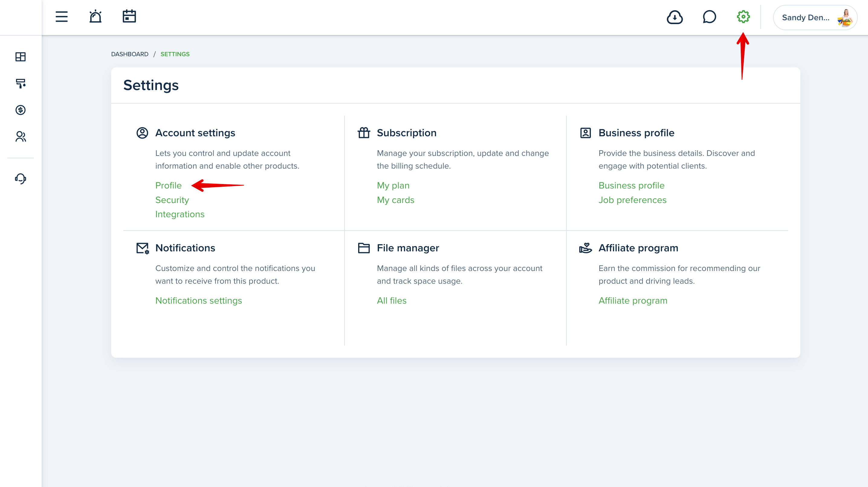868x487 pixels.
Task: Click the File manager folder icon
Action: pyautogui.click(x=364, y=248)
